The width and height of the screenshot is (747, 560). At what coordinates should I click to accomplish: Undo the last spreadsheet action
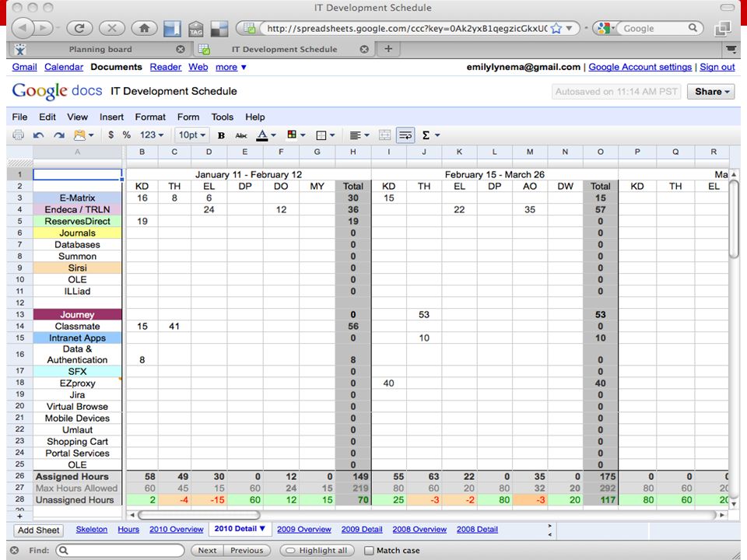pos(38,135)
